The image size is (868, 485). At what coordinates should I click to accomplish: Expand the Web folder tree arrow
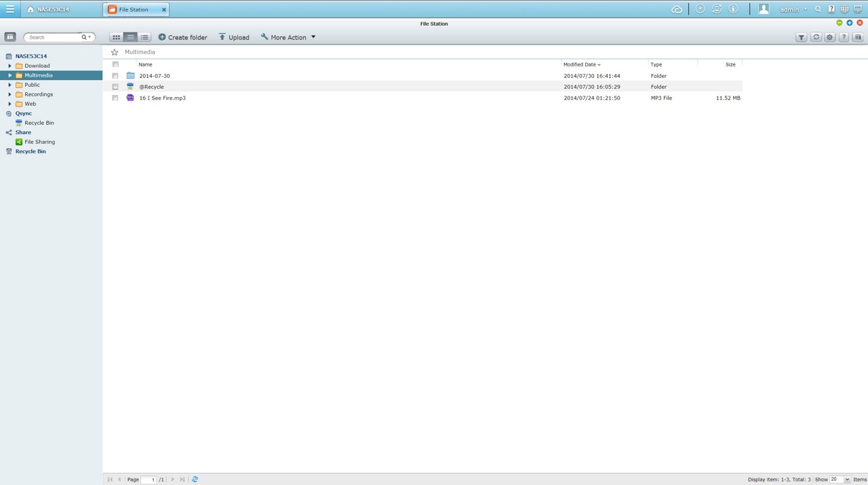pos(10,104)
